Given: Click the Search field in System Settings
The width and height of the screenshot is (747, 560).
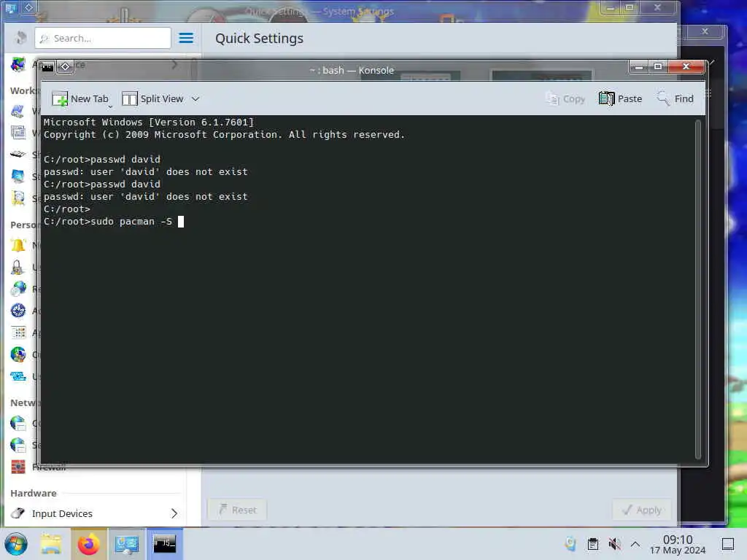Looking at the screenshot, I should [x=103, y=38].
